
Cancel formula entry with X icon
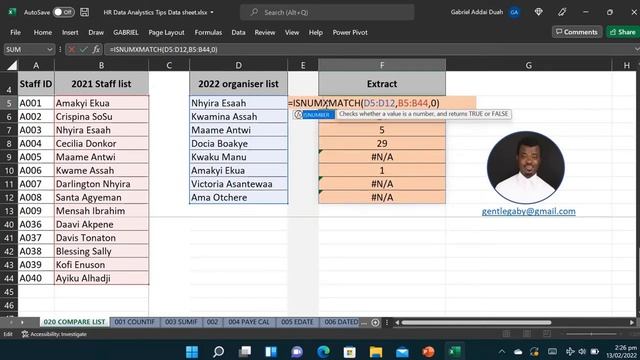[x=72, y=49]
